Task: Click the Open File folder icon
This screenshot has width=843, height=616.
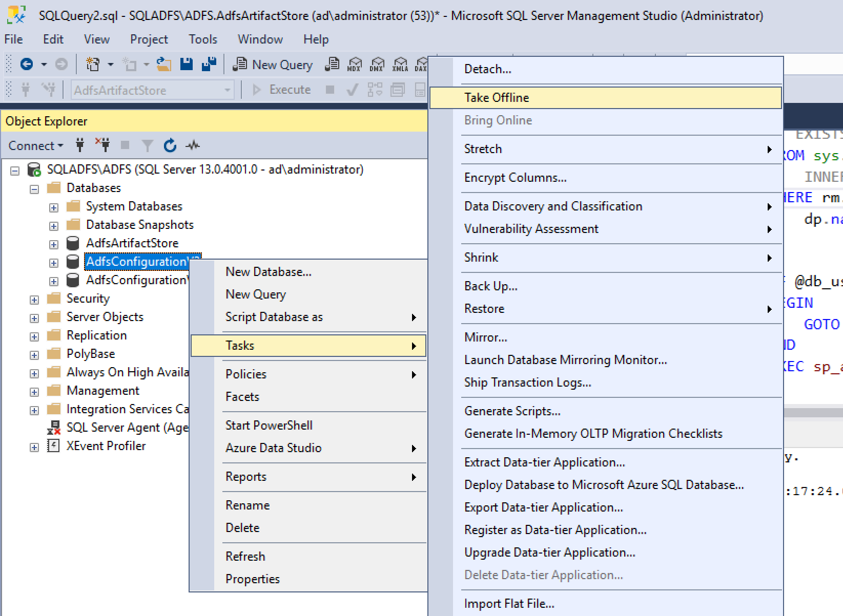Action: (x=164, y=64)
